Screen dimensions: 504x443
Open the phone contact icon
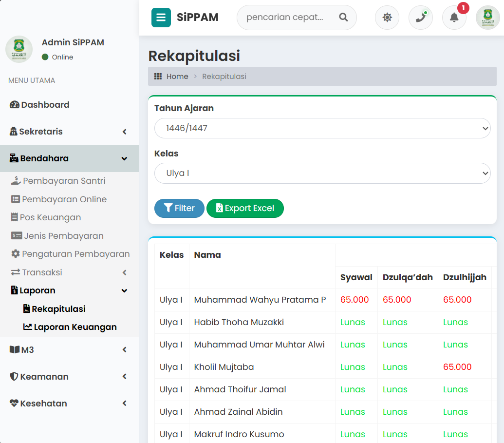click(420, 18)
